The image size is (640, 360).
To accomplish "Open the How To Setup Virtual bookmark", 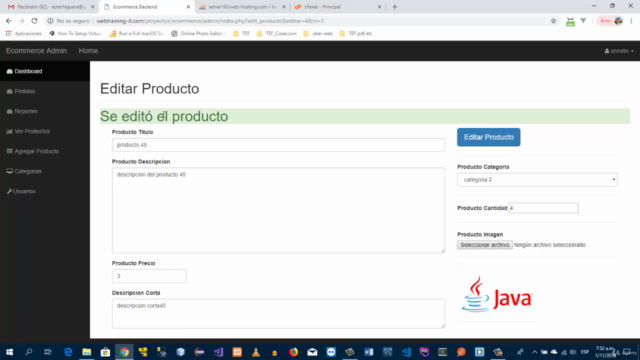I will [x=75, y=33].
